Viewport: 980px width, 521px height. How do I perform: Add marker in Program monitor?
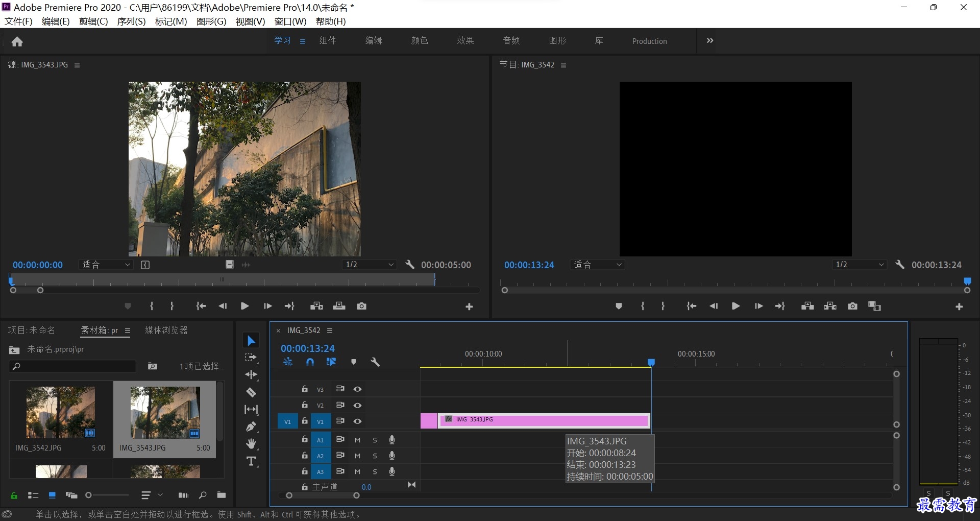tap(619, 306)
